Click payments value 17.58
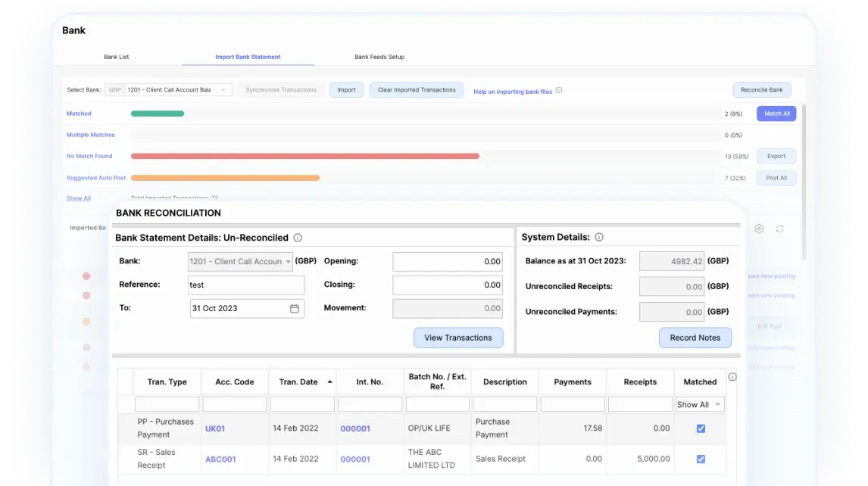The height and width of the screenshot is (486, 868). [x=592, y=428]
